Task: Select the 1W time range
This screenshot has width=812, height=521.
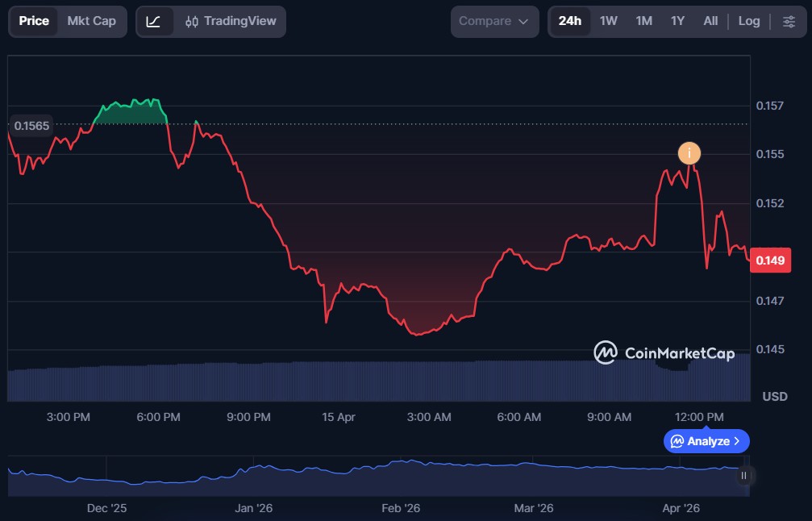Action: [x=608, y=22]
